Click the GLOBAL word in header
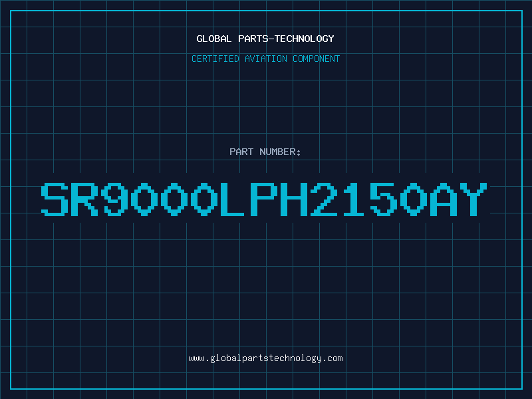Image resolution: width=532 pixels, height=399 pixels. [x=213, y=39]
